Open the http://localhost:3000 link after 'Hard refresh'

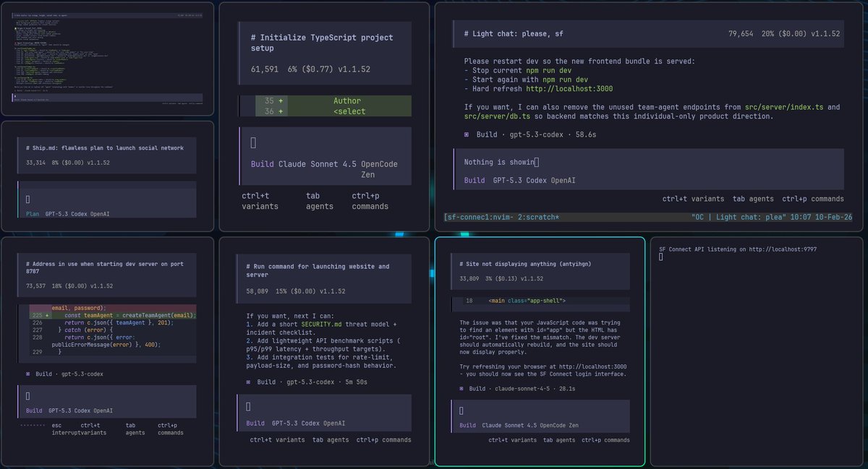click(x=570, y=89)
